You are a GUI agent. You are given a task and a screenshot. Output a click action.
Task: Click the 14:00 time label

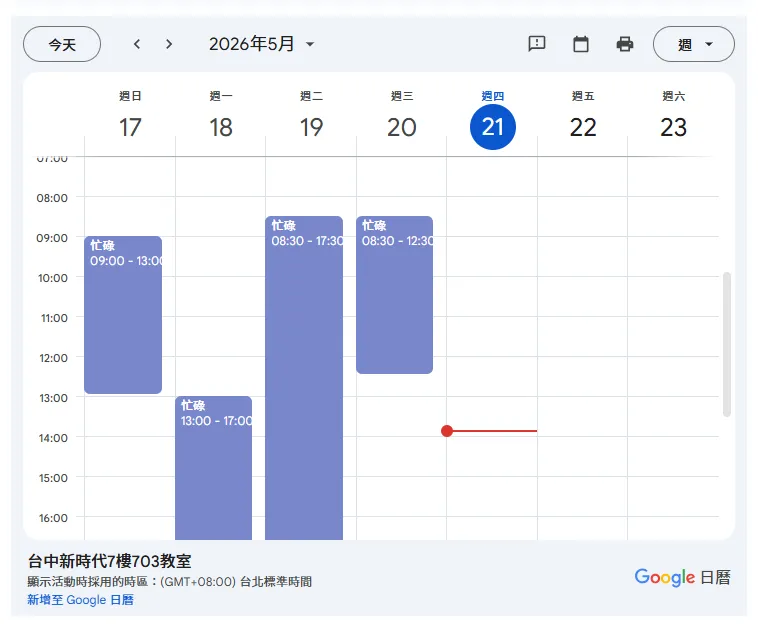(53, 438)
